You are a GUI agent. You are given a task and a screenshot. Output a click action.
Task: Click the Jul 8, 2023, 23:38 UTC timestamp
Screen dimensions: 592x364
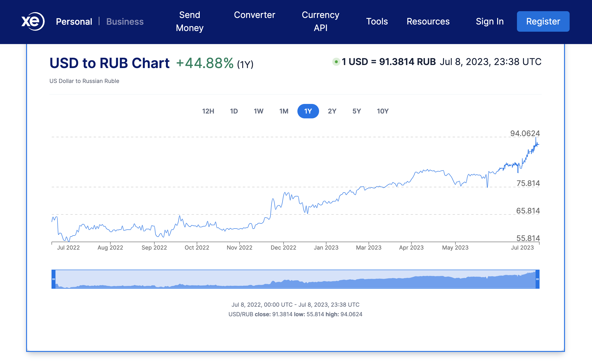(x=491, y=62)
